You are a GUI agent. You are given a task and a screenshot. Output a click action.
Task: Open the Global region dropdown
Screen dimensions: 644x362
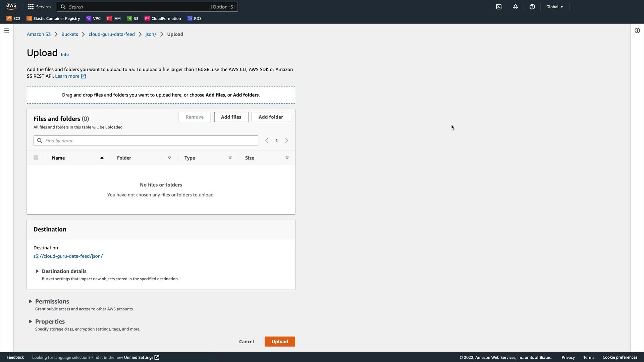click(x=554, y=7)
